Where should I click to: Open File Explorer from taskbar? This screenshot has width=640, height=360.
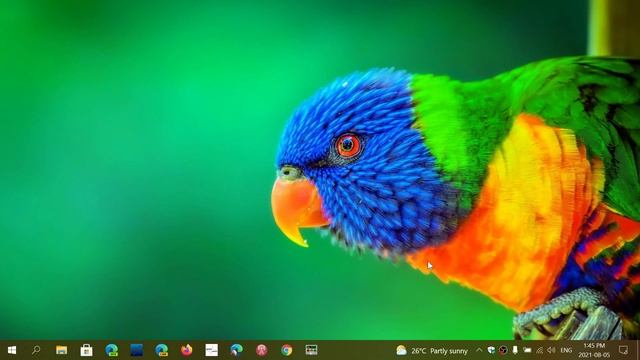click(x=62, y=350)
